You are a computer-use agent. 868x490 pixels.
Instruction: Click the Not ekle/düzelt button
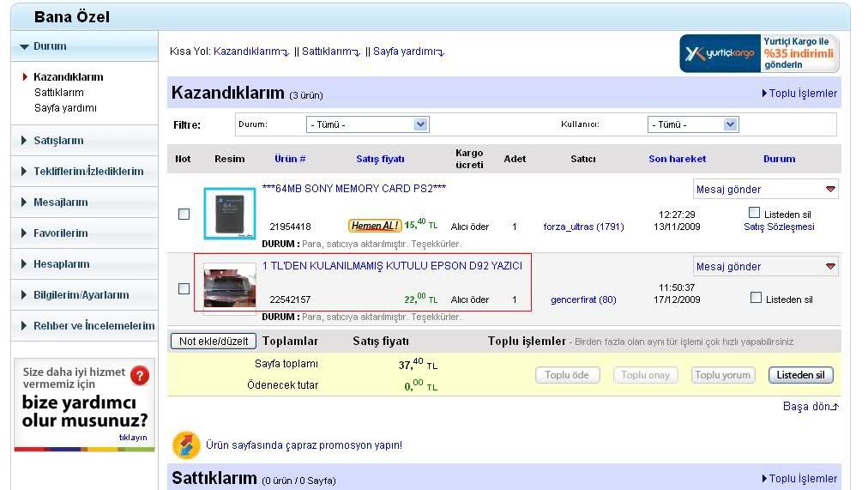214,341
